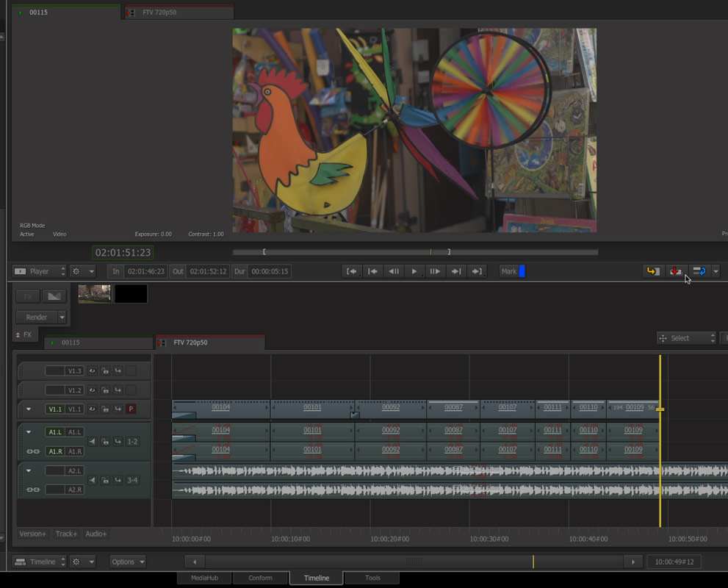Click the red overwrite edit icon
The height and width of the screenshot is (588, 728).
click(675, 271)
